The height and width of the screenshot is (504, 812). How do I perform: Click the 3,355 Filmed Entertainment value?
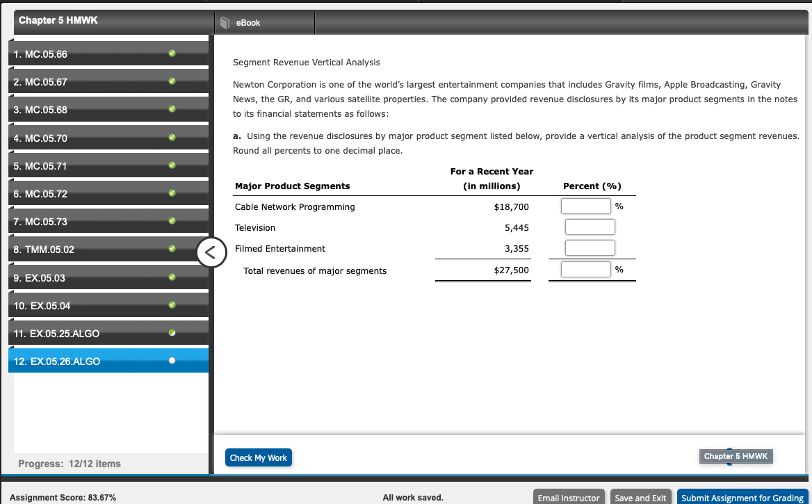point(517,249)
